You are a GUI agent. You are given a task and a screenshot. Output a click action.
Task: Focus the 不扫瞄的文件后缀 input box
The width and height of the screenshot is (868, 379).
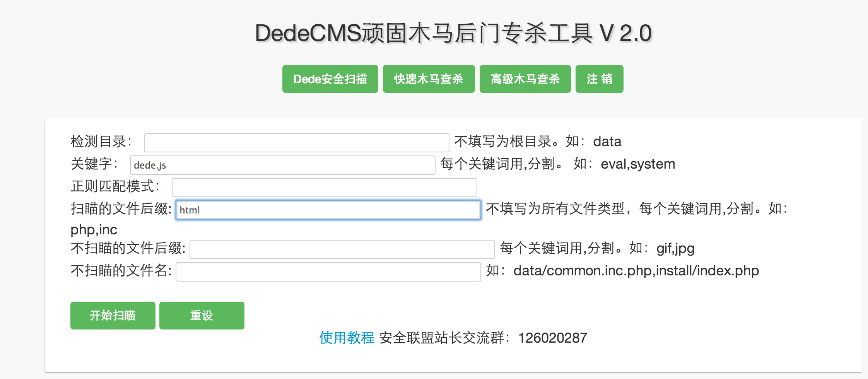pos(342,249)
